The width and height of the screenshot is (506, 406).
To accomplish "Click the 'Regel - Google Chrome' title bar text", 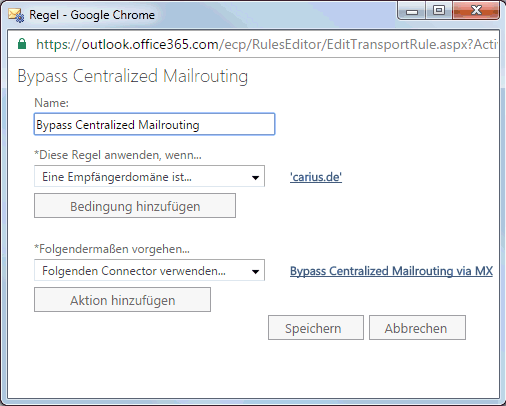I will click(92, 15).
